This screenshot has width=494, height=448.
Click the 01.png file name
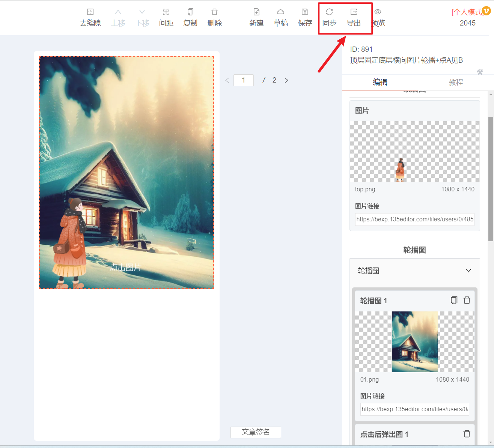[x=369, y=379]
